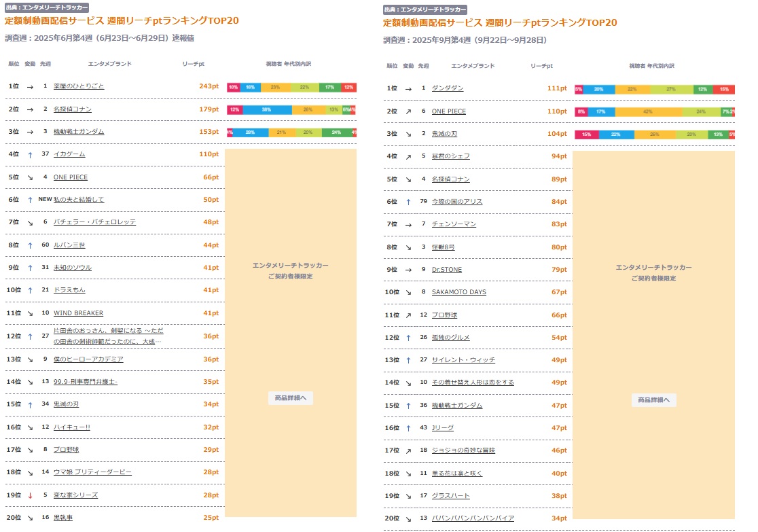Open the グラスハート title link
758x532 pixels.
point(450,496)
